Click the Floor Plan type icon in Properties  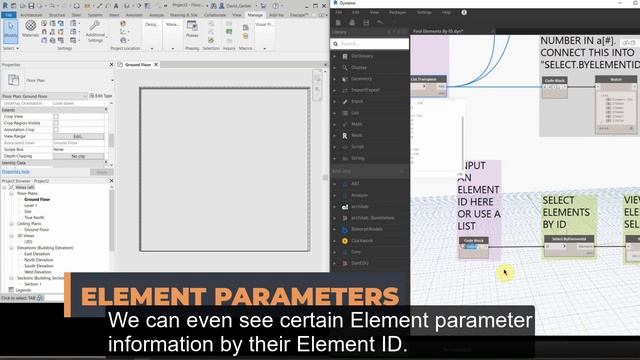13,80
